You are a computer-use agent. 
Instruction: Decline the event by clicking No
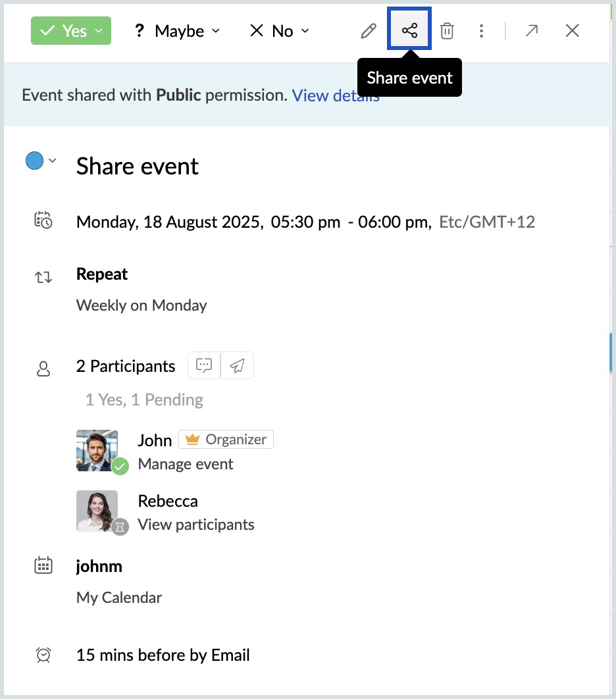coord(279,30)
